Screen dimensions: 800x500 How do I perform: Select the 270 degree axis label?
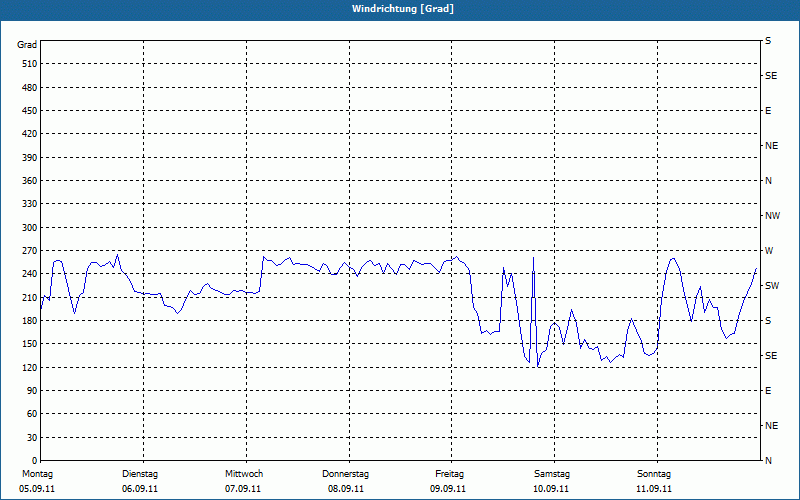[29, 251]
